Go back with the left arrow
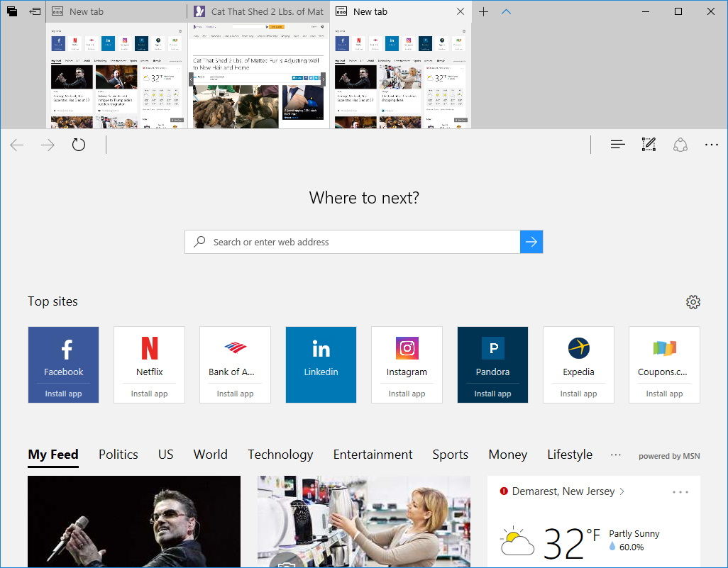The image size is (728, 568). coord(17,145)
